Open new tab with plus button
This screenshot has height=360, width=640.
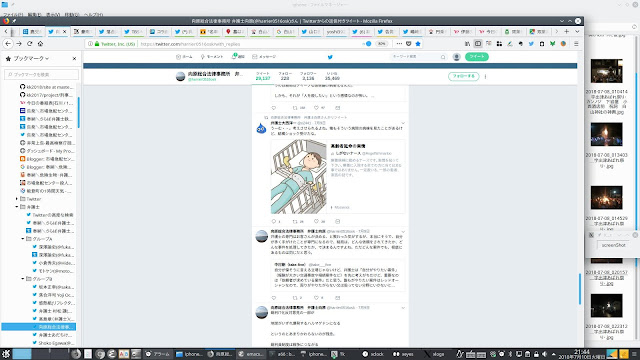[x=567, y=31]
